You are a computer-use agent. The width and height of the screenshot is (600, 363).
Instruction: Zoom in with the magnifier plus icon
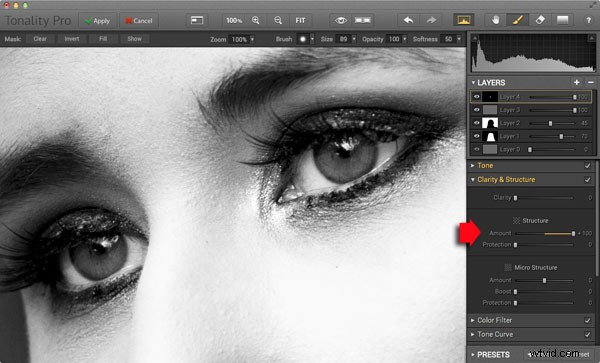coord(256,20)
